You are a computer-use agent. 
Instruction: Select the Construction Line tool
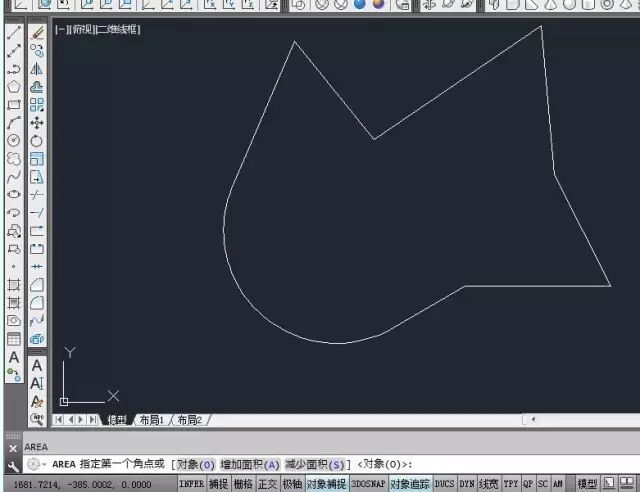(x=14, y=51)
